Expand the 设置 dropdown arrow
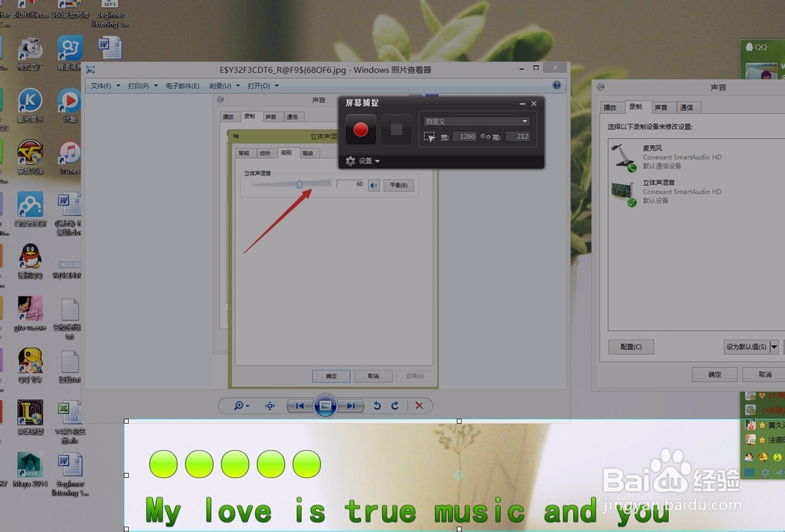 377,161
